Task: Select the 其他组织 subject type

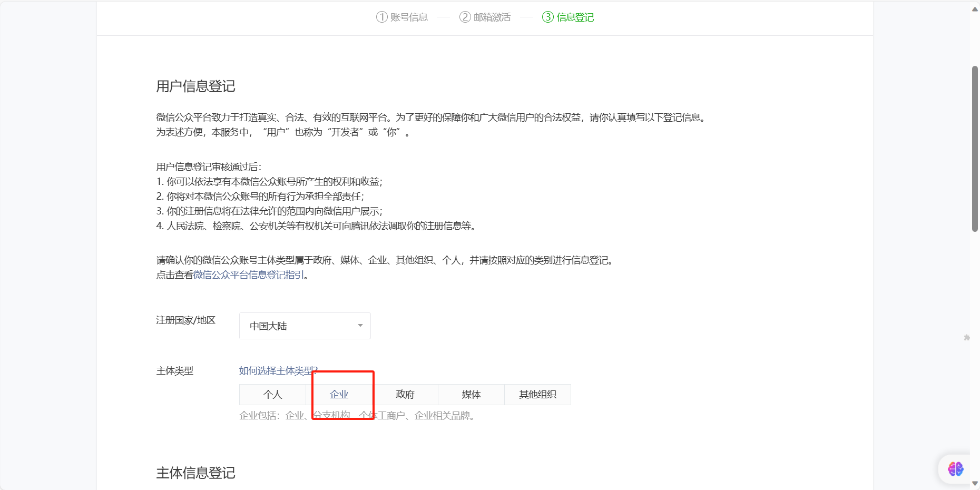Action: point(537,394)
